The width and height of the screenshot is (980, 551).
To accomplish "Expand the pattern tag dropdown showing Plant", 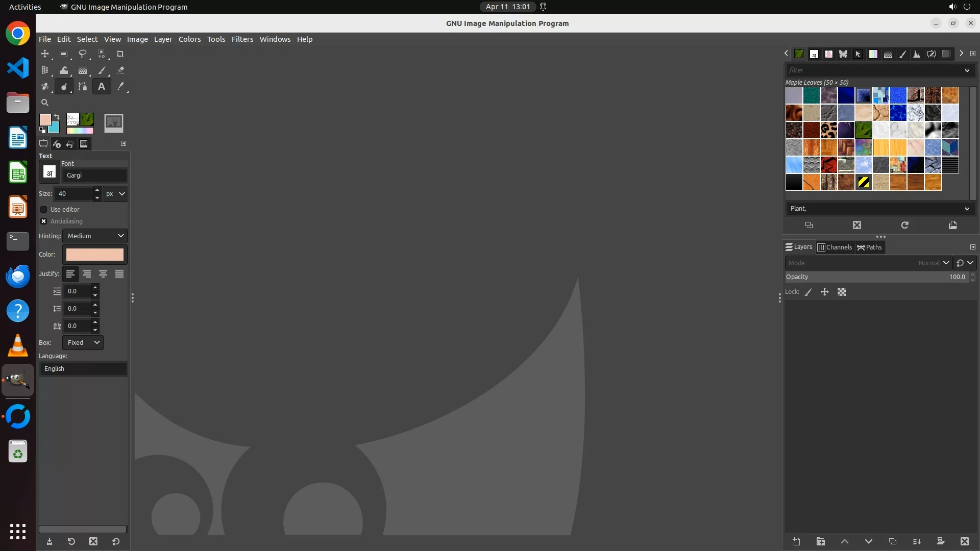I will point(967,209).
